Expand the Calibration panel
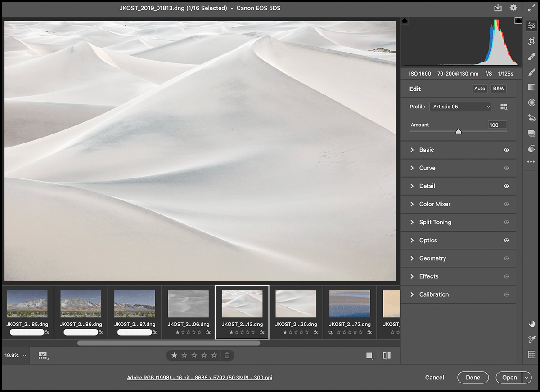 point(434,294)
